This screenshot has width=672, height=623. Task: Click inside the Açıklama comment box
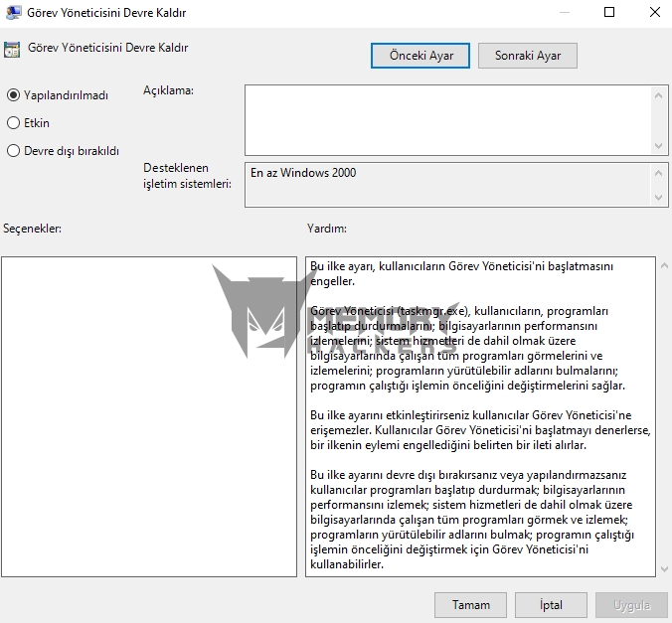click(x=448, y=120)
